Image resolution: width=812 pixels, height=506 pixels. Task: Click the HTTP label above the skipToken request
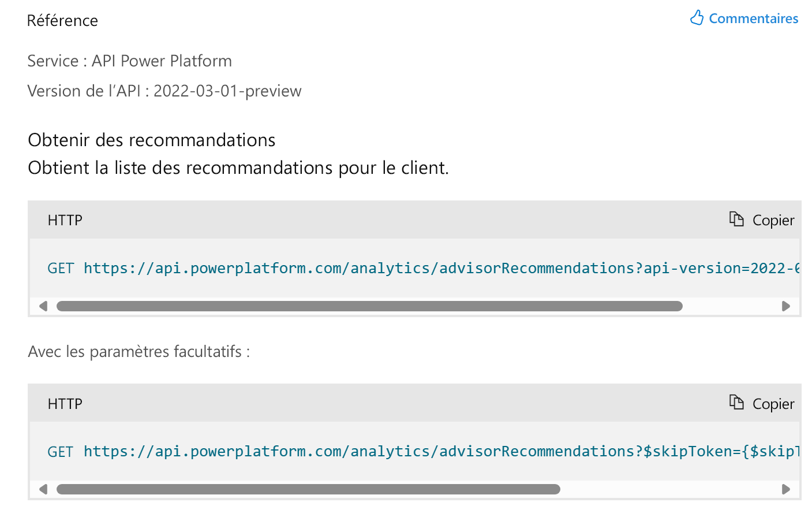pyautogui.click(x=65, y=404)
